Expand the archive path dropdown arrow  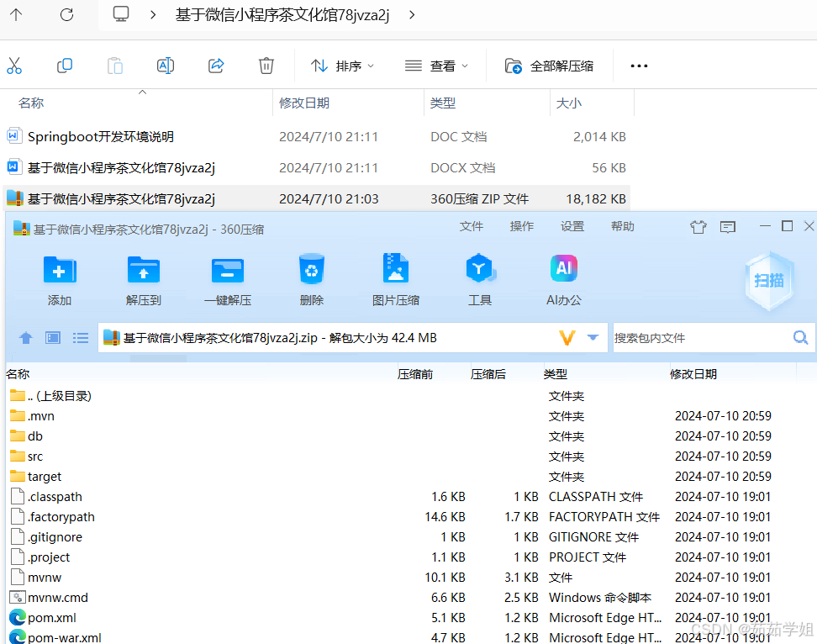(593, 338)
